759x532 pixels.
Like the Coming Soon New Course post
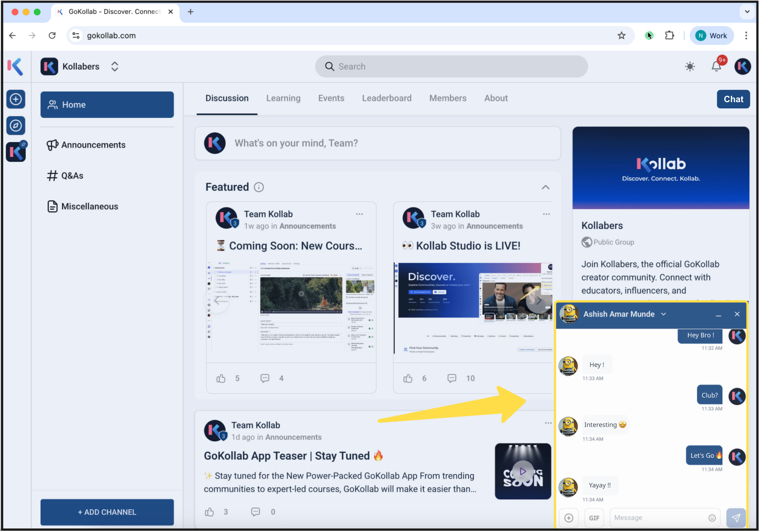point(221,378)
